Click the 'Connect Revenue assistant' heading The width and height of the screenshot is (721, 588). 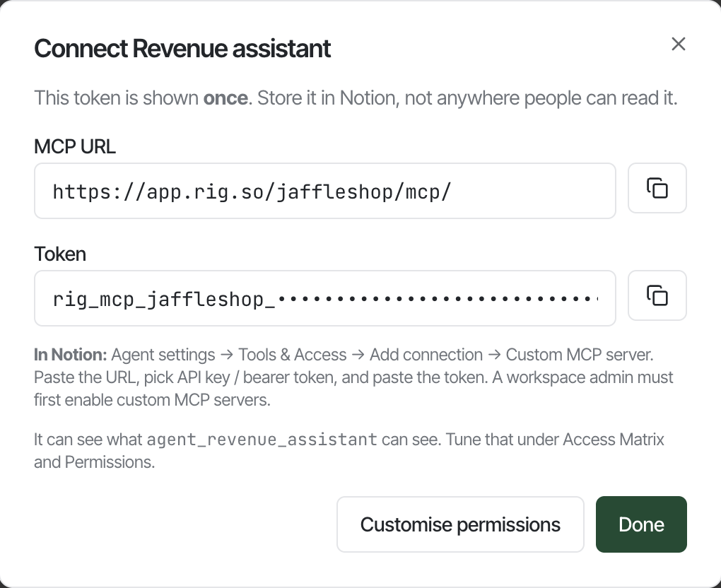pos(182,48)
